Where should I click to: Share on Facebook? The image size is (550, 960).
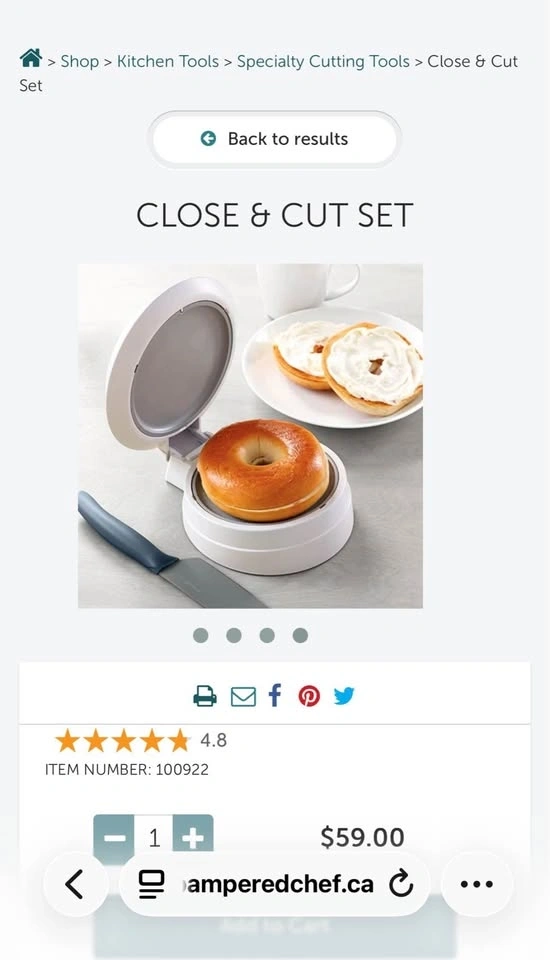point(276,696)
